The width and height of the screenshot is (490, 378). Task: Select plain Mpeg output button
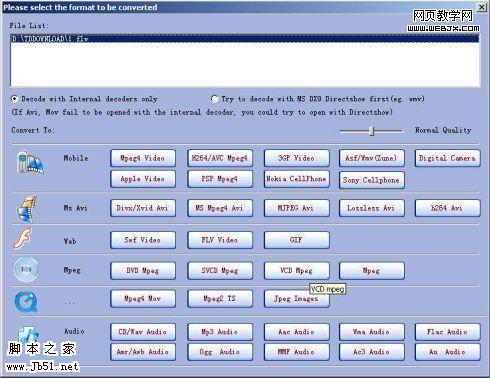click(372, 271)
